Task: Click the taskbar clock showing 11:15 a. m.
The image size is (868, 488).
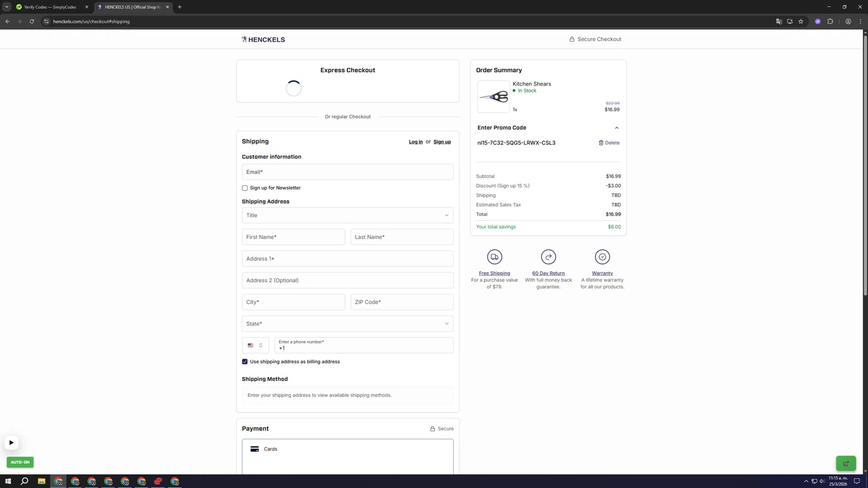Action: pyautogui.click(x=838, y=481)
